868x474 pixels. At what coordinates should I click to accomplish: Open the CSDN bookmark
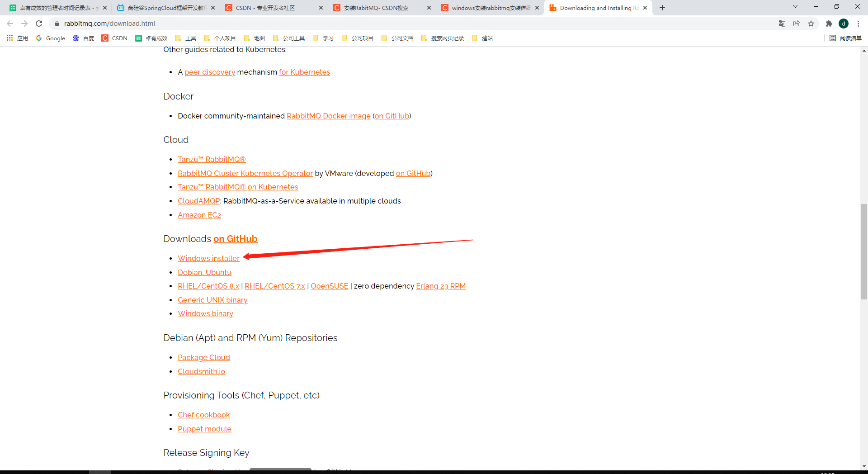point(115,38)
